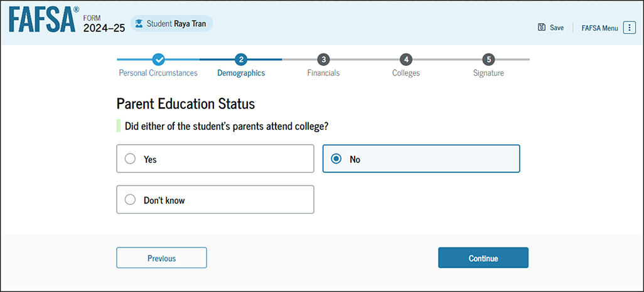Select the No radio option
Image resolution: width=644 pixels, height=292 pixels.
pos(336,159)
